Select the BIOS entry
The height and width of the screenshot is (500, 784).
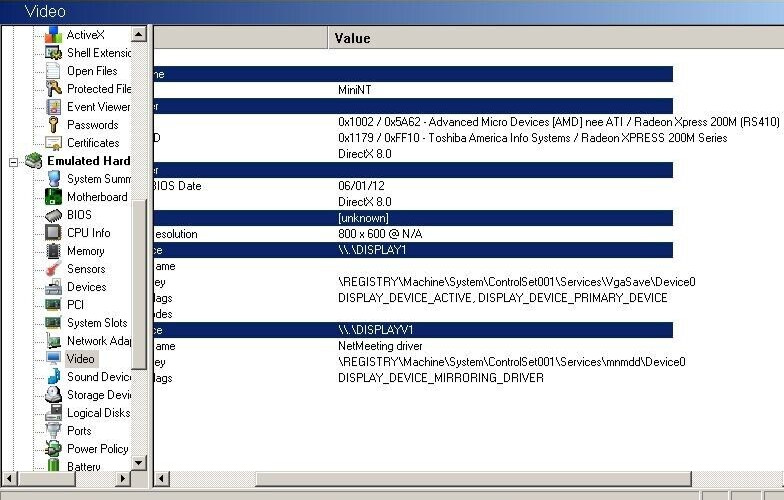[x=79, y=214]
